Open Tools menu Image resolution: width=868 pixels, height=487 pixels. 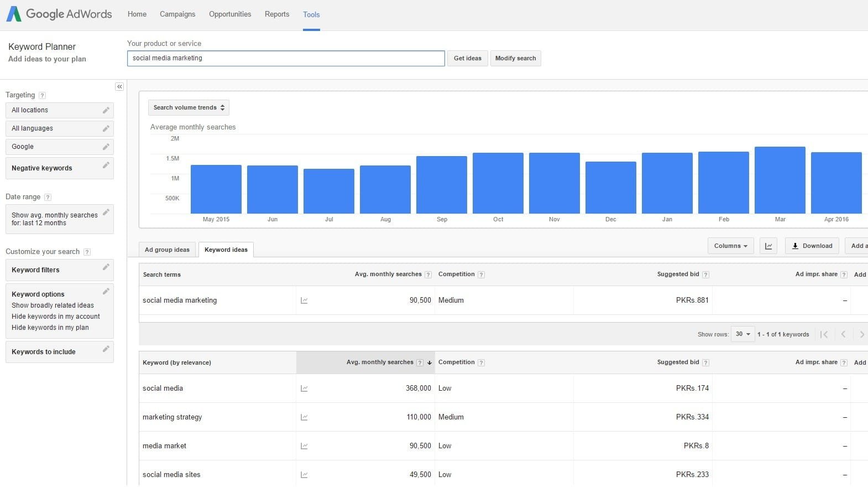pyautogui.click(x=311, y=15)
